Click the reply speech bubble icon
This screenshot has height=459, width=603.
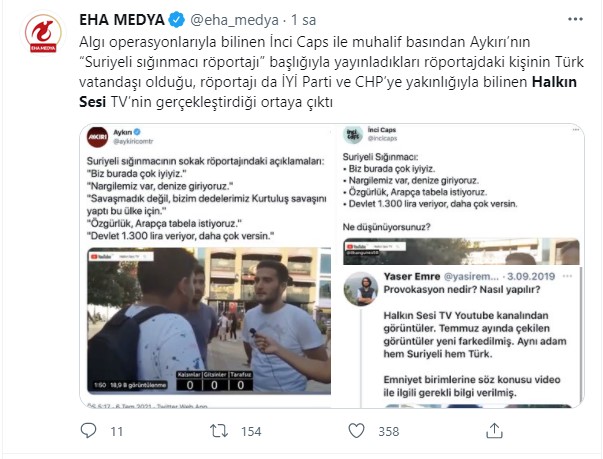point(88,431)
